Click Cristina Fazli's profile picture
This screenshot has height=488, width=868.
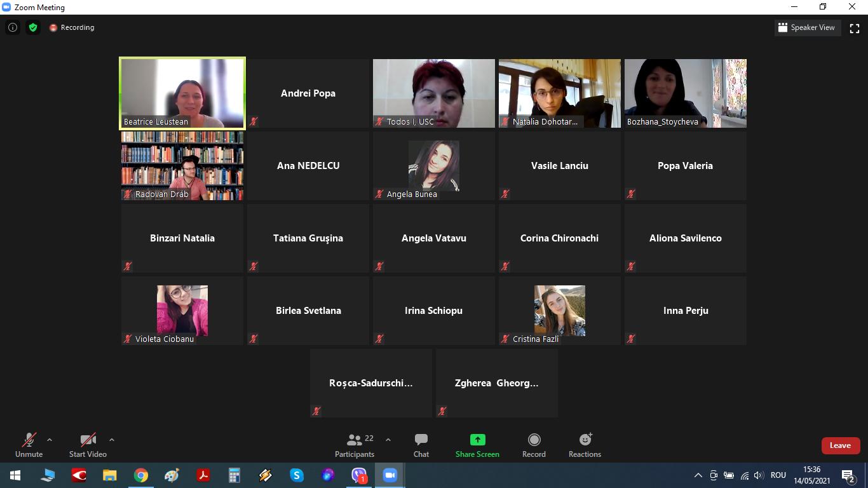tap(560, 311)
